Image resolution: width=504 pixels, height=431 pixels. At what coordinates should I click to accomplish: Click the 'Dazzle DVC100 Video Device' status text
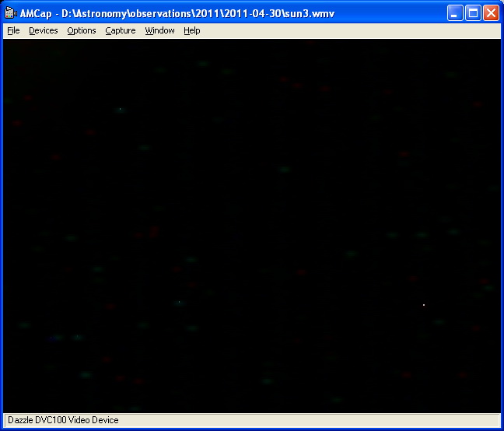click(63, 420)
